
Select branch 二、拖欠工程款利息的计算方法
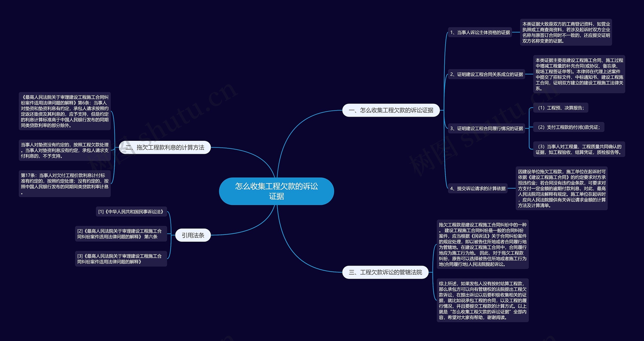pos(165,147)
